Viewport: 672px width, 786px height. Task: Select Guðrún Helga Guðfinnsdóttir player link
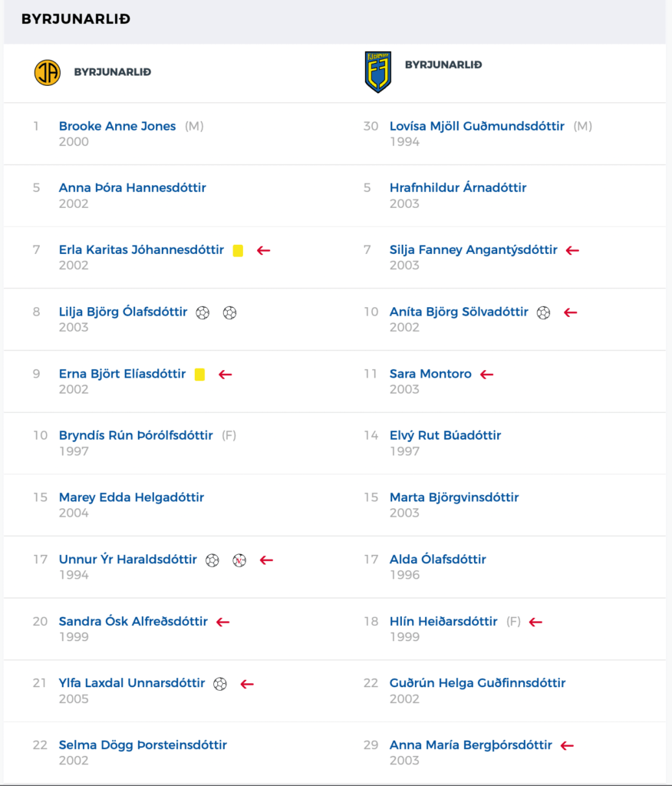click(478, 683)
